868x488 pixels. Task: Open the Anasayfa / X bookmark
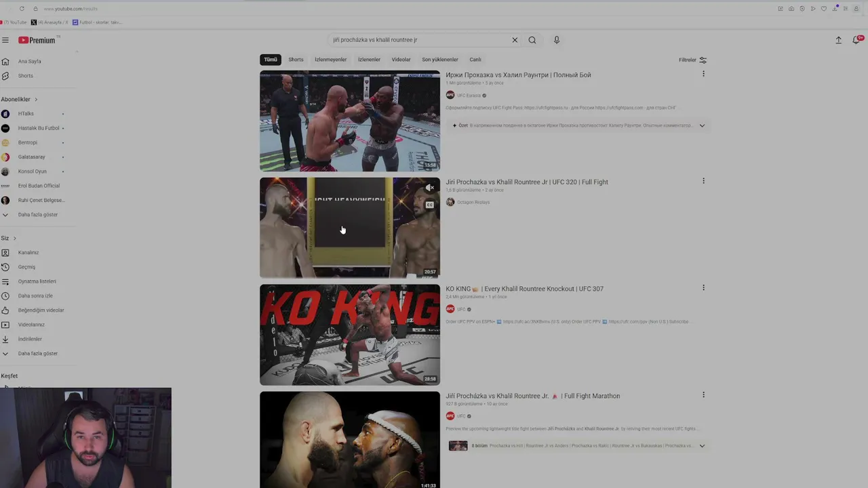pos(50,22)
